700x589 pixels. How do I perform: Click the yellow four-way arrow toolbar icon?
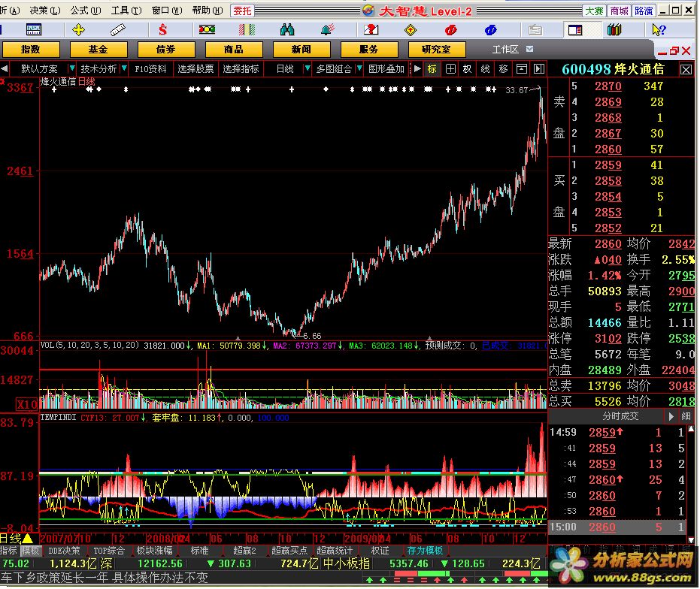pyautogui.click(x=78, y=30)
